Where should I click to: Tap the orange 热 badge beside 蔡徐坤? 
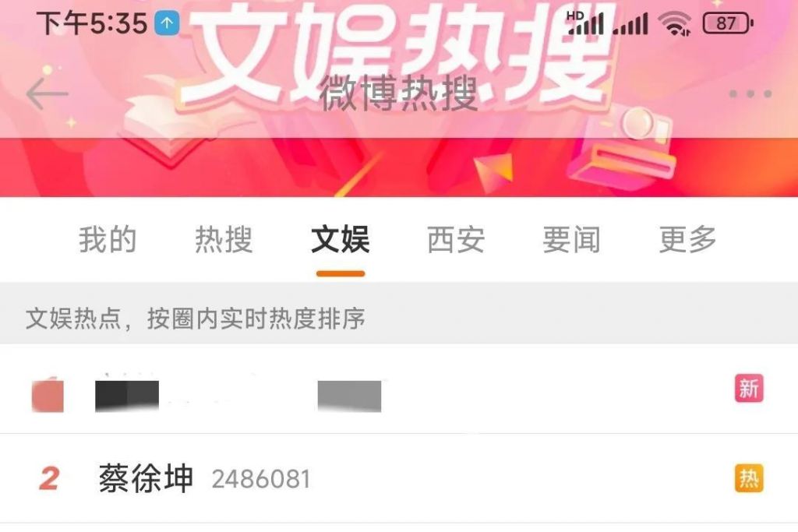point(749,478)
